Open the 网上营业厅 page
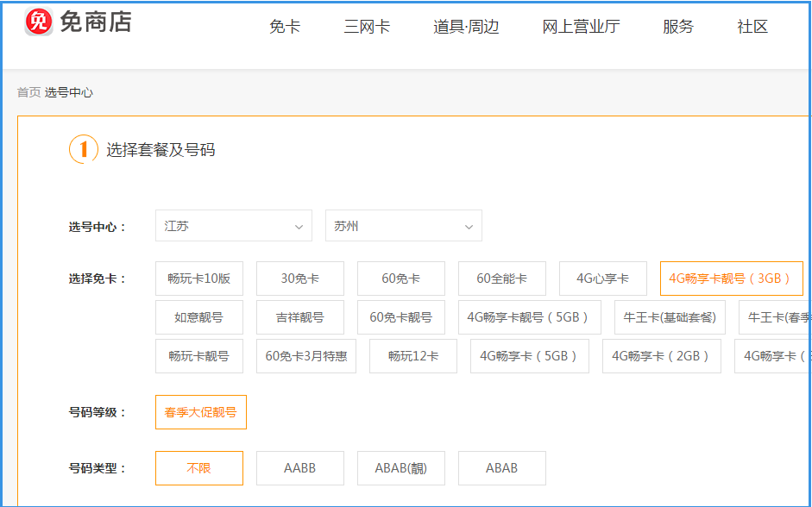The height and width of the screenshot is (507, 812). pos(580,27)
